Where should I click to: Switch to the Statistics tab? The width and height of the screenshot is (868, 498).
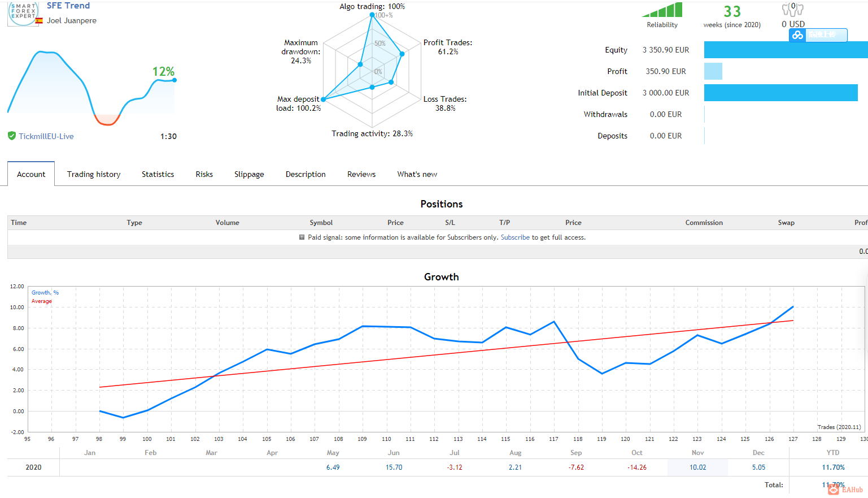point(158,174)
